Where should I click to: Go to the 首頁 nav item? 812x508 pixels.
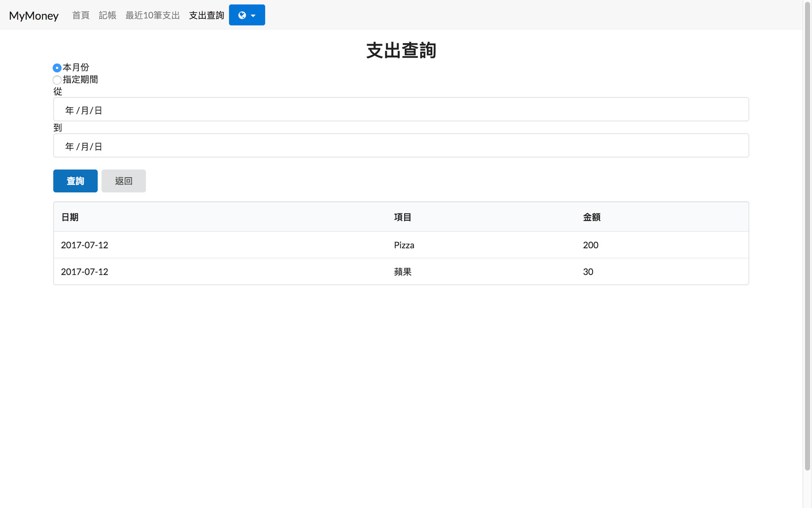click(80, 16)
